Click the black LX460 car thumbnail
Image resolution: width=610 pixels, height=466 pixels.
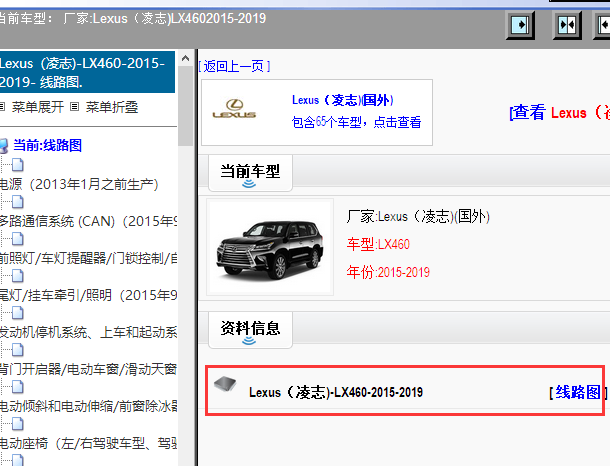(x=270, y=247)
